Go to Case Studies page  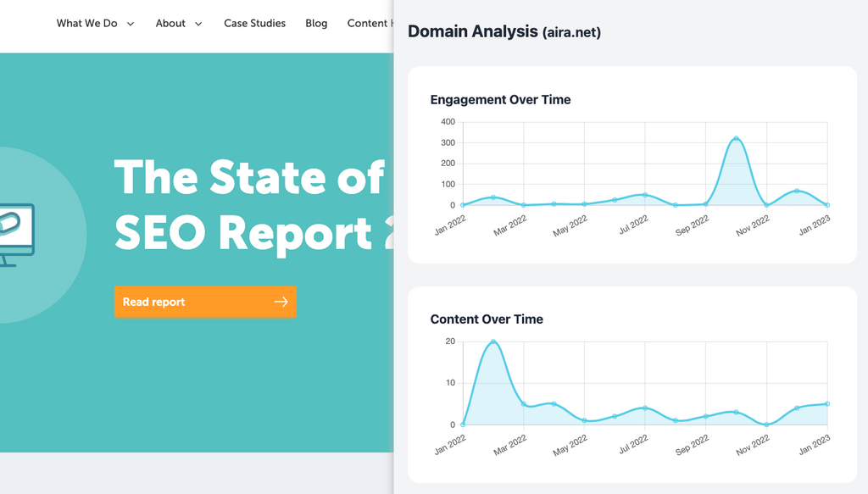[254, 24]
